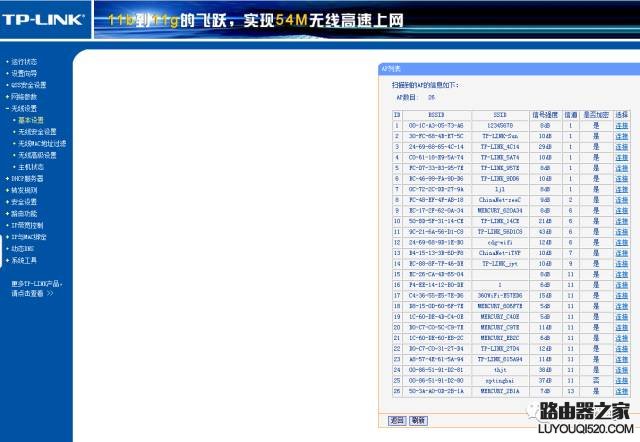Viewport: 640px width, 442px height.
Task: Expand the 安全设置 menu
Action: (x=24, y=202)
